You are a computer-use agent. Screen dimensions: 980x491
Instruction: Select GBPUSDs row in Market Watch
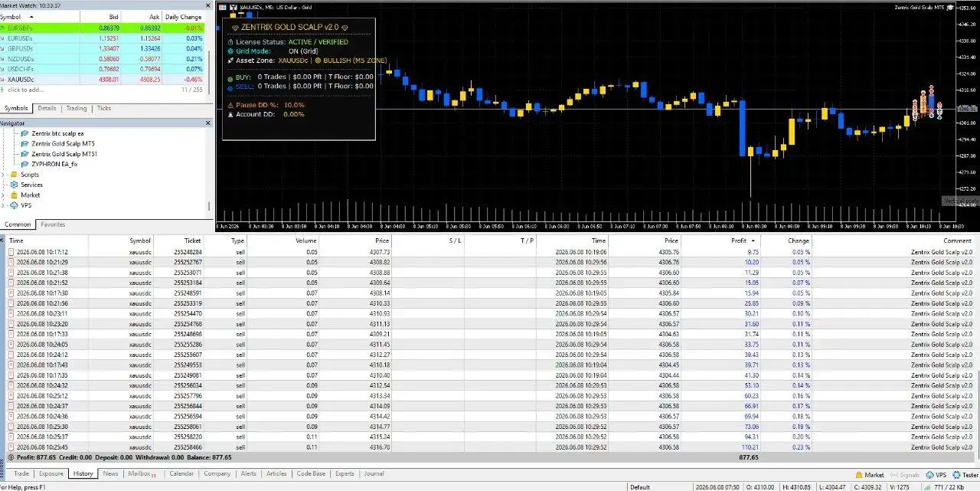(x=102, y=48)
